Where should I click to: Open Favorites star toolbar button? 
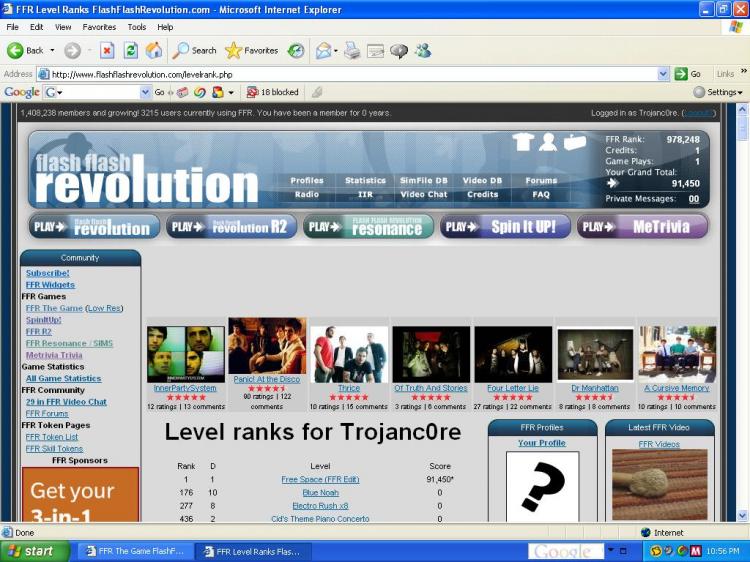(252, 50)
